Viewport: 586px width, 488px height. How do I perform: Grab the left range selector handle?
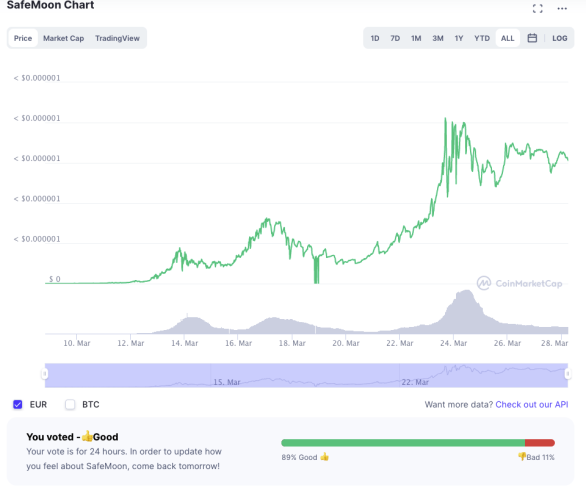tap(45, 374)
